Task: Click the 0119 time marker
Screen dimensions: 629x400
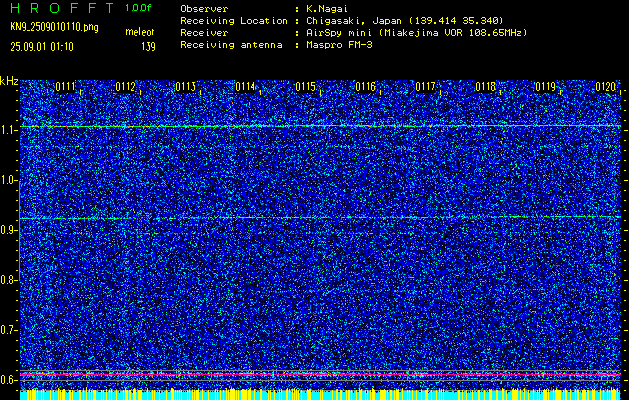Action: (546, 87)
